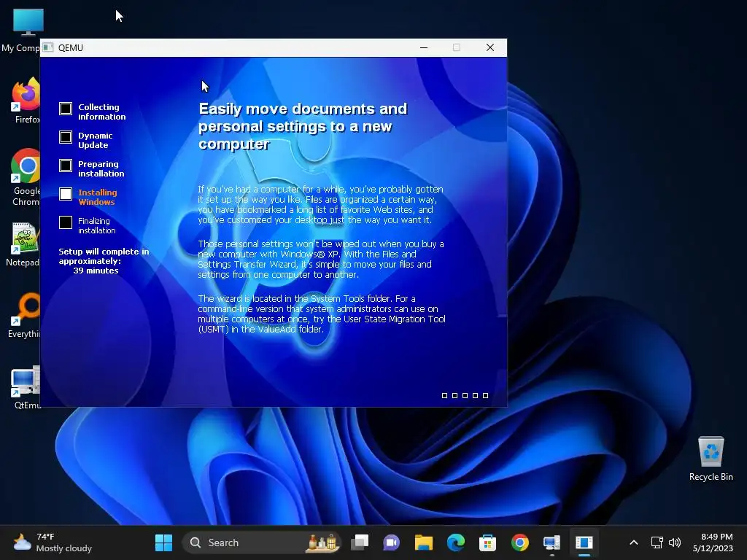Open the Chat app on the taskbar
Viewport: 747px width, 560px height.
(391, 542)
